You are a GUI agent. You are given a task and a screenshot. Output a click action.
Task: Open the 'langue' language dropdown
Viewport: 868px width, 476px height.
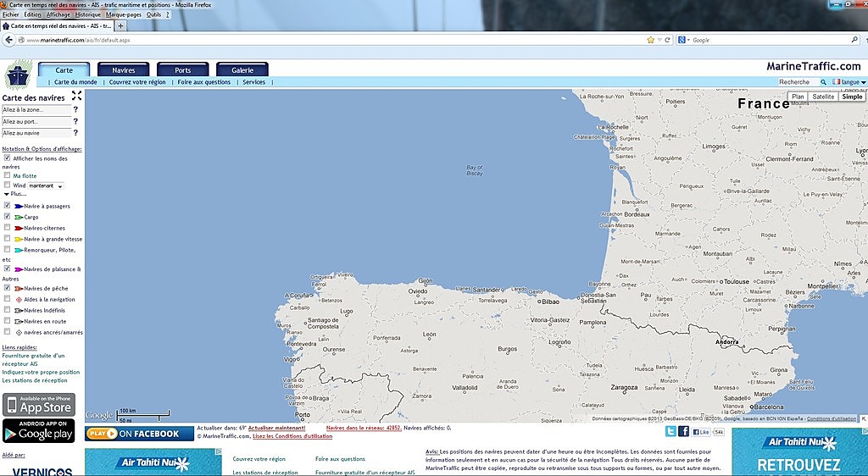[849, 82]
